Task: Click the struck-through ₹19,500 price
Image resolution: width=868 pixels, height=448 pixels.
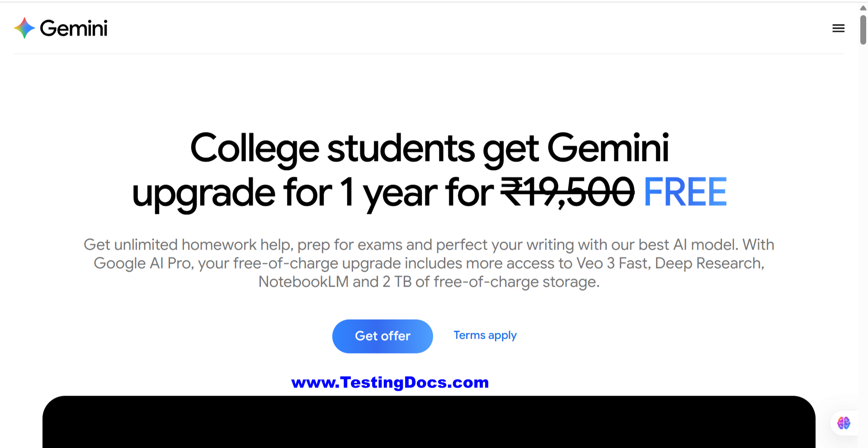Action: coord(568,193)
